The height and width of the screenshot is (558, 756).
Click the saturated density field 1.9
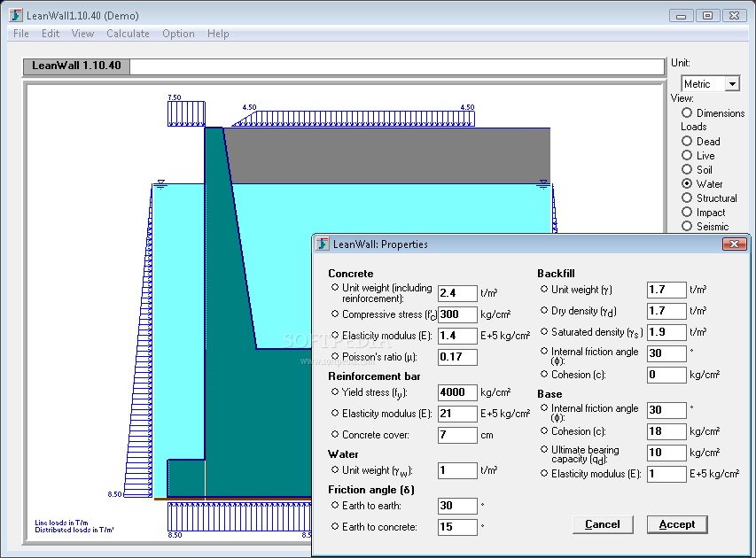pos(666,332)
